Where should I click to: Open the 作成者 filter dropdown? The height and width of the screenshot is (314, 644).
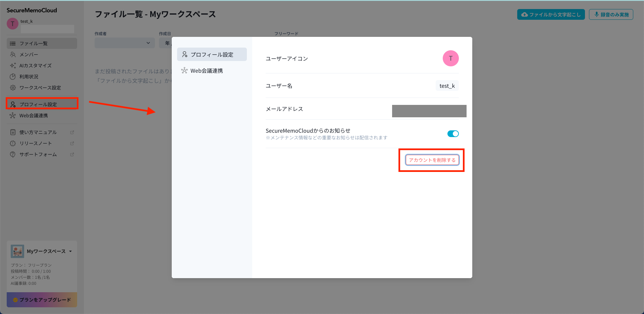tap(124, 43)
